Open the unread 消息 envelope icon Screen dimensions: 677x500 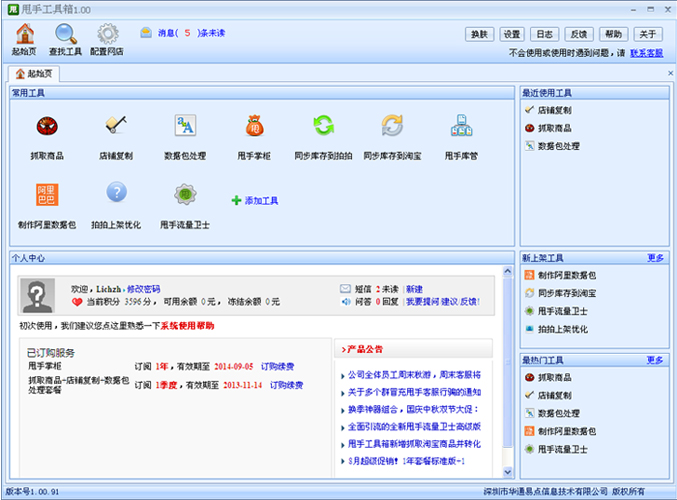point(146,33)
